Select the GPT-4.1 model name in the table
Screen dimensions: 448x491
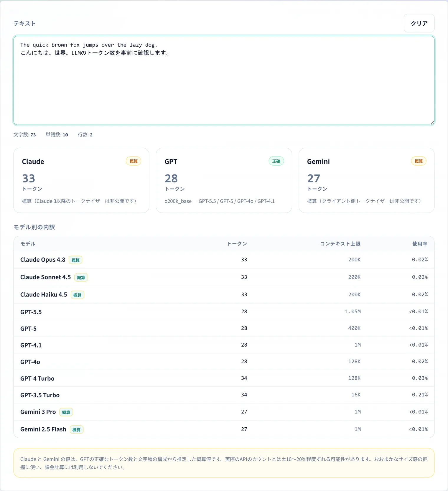pos(31,345)
